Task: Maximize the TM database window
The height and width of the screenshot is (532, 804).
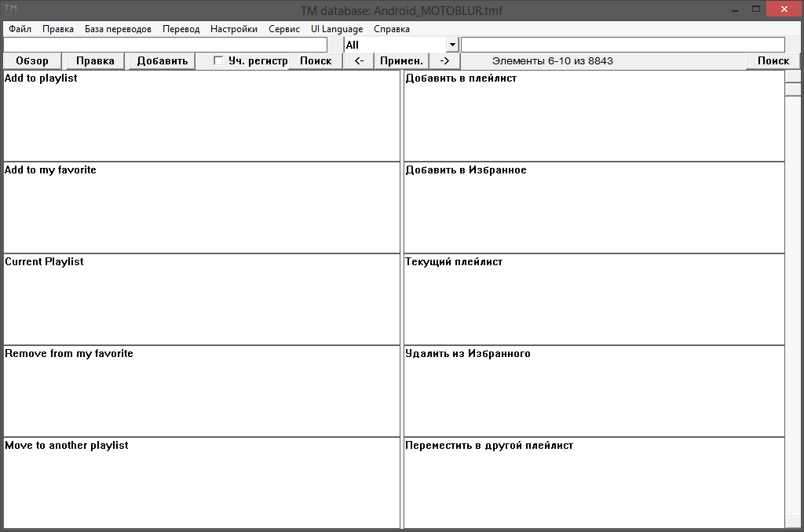Action: coord(756,9)
